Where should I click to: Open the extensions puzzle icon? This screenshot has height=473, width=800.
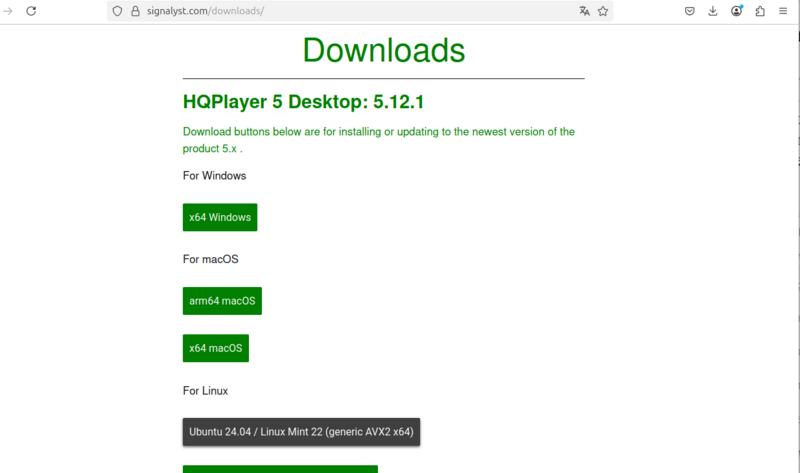coord(760,11)
